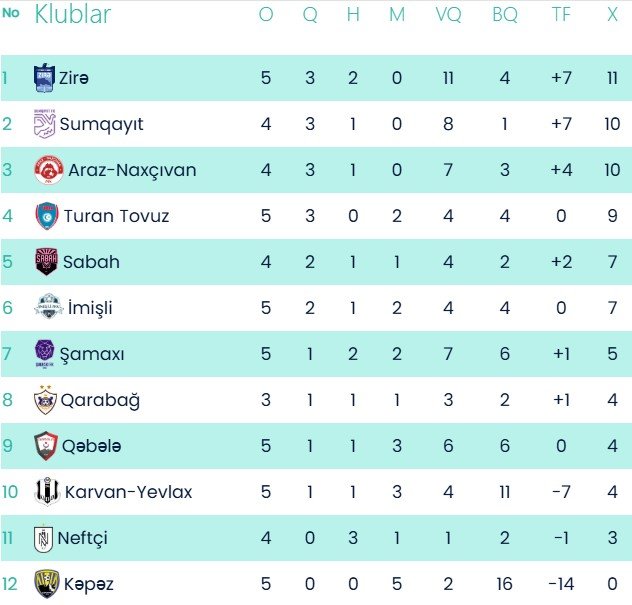Click the Şamaxı purple lion logo
The height and width of the screenshot is (605, 632).
point(46,354)
